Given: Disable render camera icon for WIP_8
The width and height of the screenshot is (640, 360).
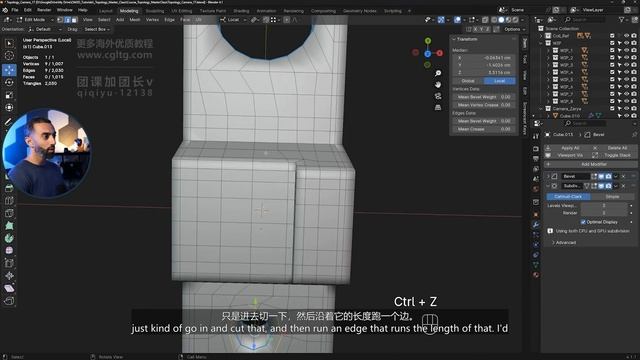Looking at the screenshot, I should (x=634, y=101).
